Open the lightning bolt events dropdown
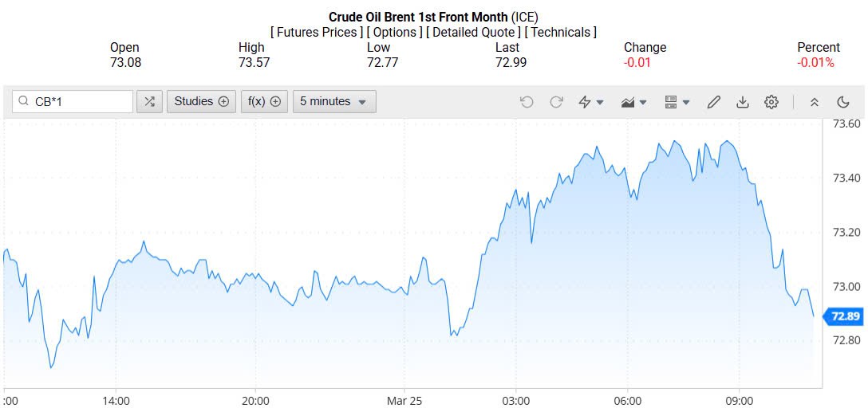The image size is (868, 408). [x=591, y=102]
